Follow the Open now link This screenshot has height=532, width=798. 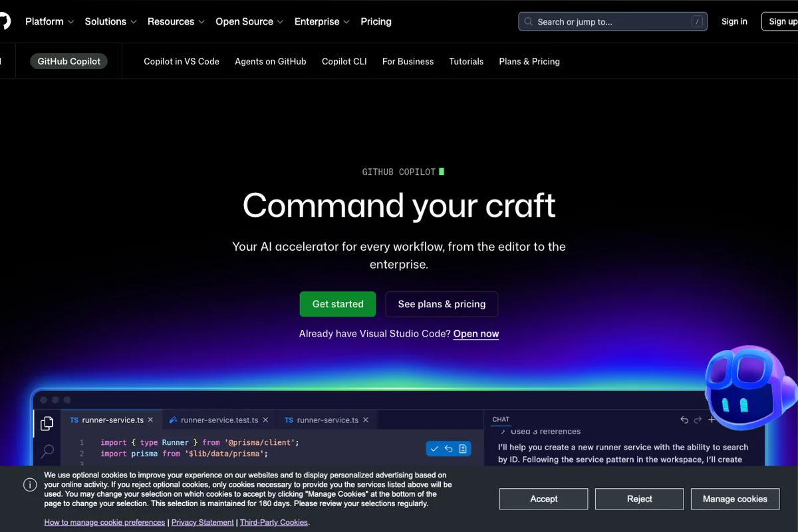[x=476, y=334]
